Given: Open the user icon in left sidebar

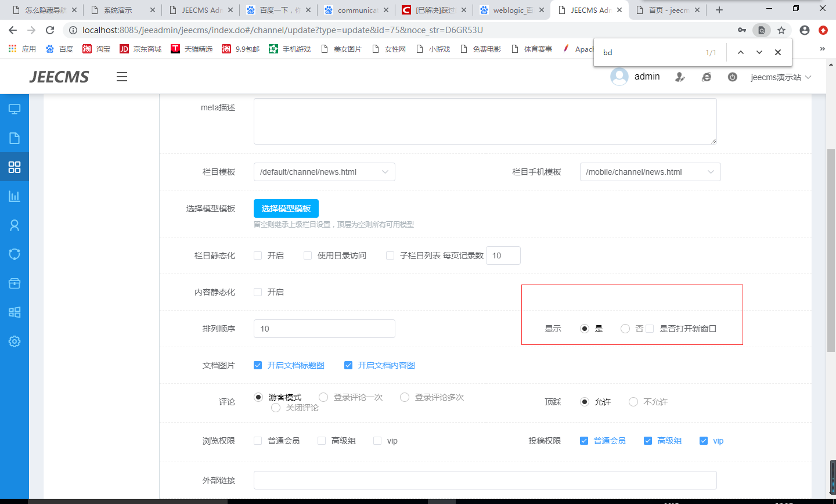Looking at the screenshot, I should point(15,225).
